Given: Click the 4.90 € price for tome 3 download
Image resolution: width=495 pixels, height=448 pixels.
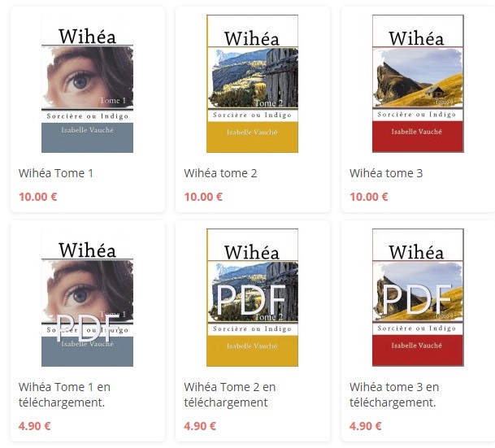Looking at the screenshot, I should click(x=365, y=426).
